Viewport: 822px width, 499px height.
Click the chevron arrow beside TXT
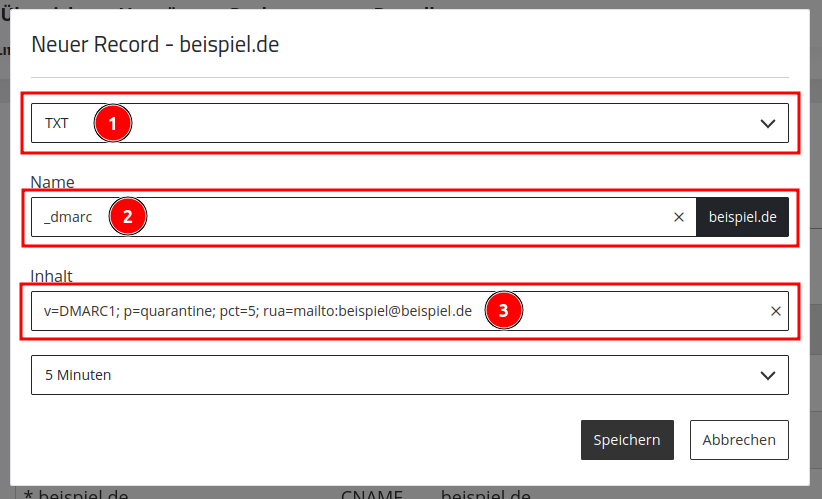[x=767, y=124]
